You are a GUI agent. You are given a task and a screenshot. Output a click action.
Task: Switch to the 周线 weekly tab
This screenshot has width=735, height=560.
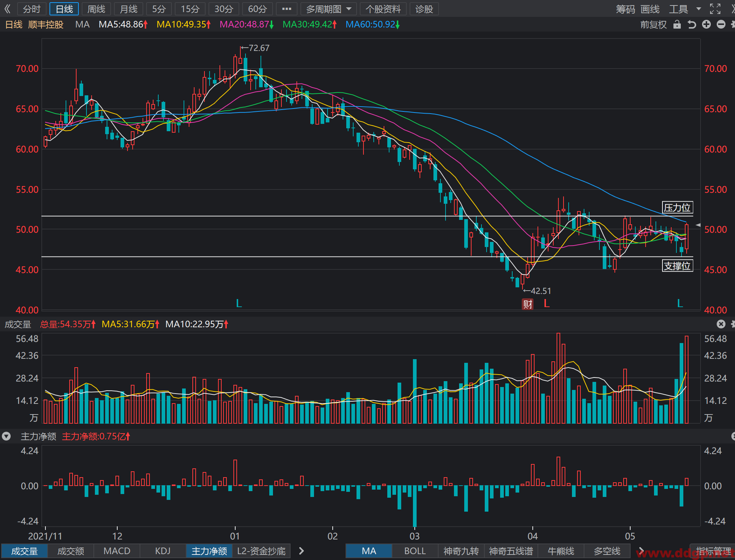[96, 9]
